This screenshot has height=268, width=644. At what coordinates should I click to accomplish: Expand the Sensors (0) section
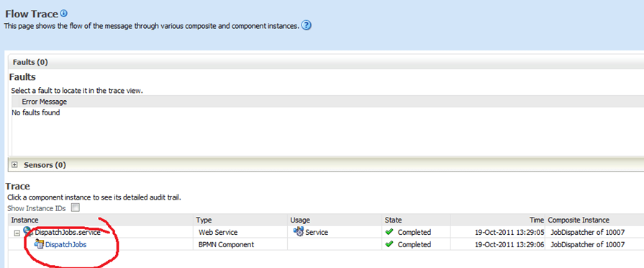pyautogui.click(x=15, y=165)
